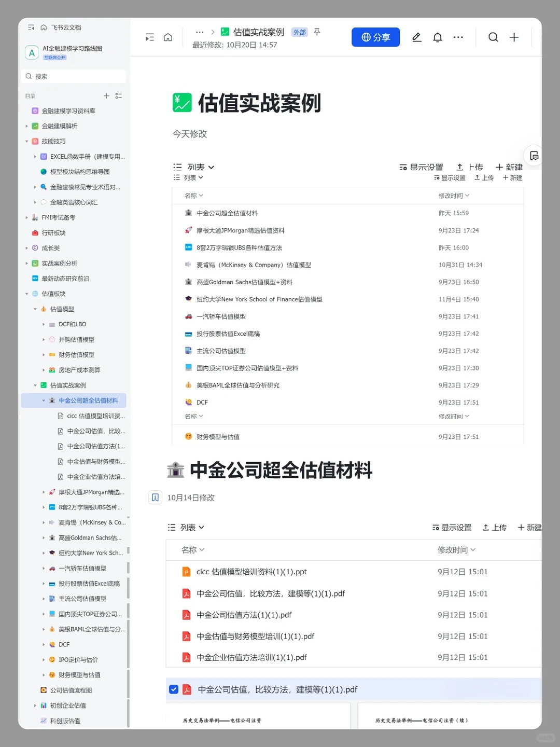Click 上传 button in lower list toolbar
The height and width of the screenshot is (747, 560).
click(495, 528)
